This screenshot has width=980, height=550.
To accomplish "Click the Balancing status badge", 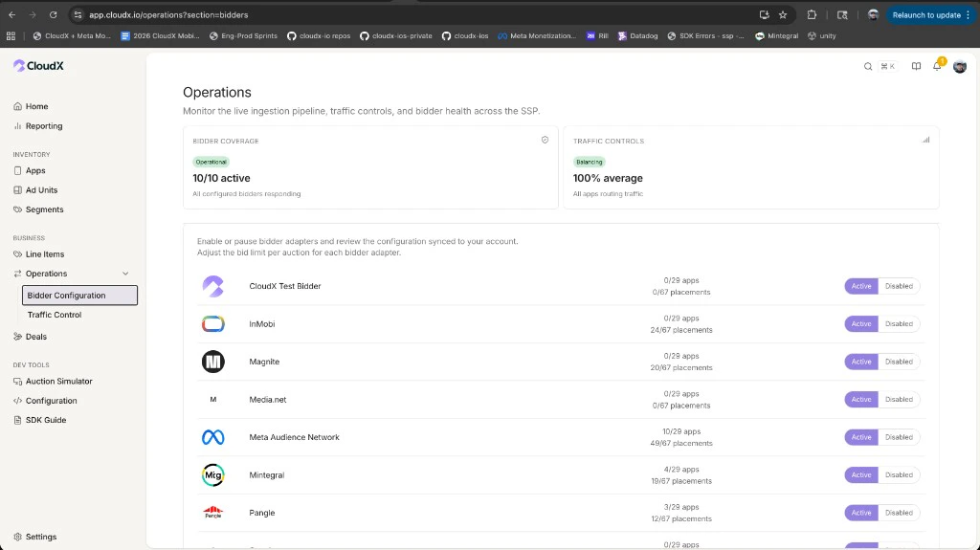I will (590, 162).
